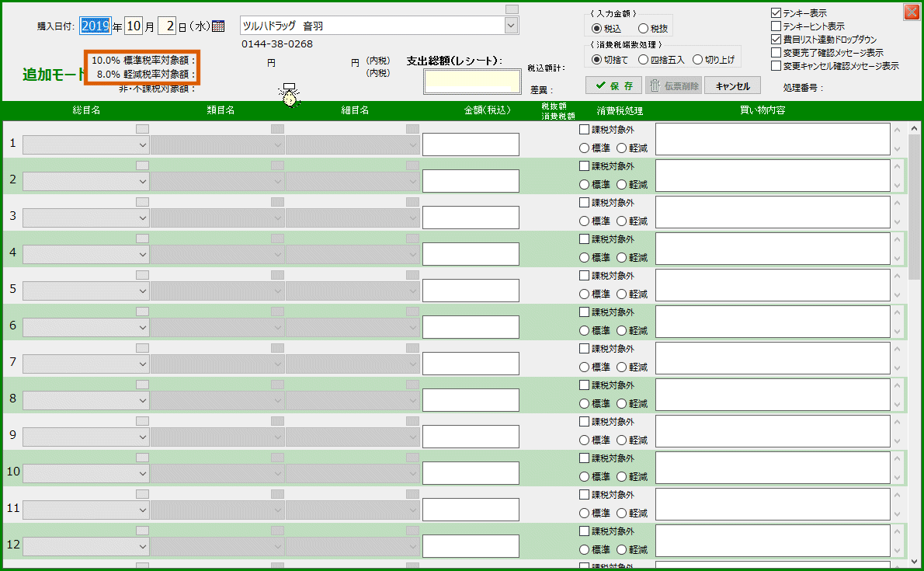Screen dimensions: 924x571
Task: Click the lamp hint icon below the store name
Action: tap(289, 95)
